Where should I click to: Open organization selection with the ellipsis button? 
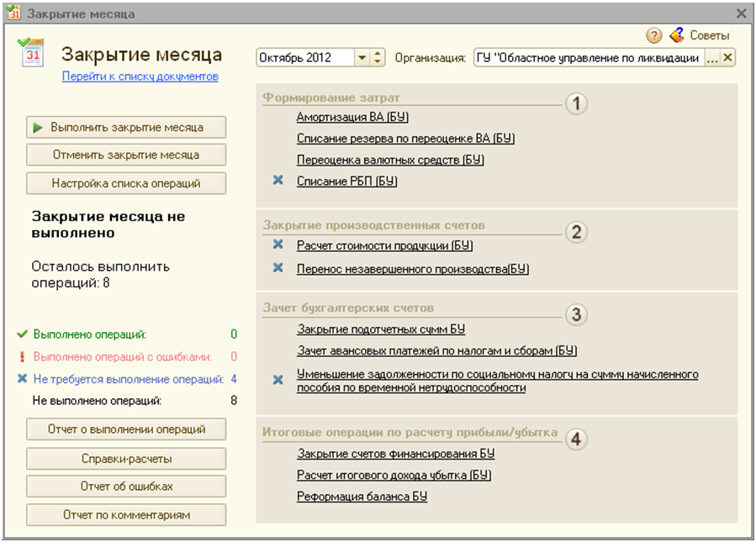coord(711,58)
